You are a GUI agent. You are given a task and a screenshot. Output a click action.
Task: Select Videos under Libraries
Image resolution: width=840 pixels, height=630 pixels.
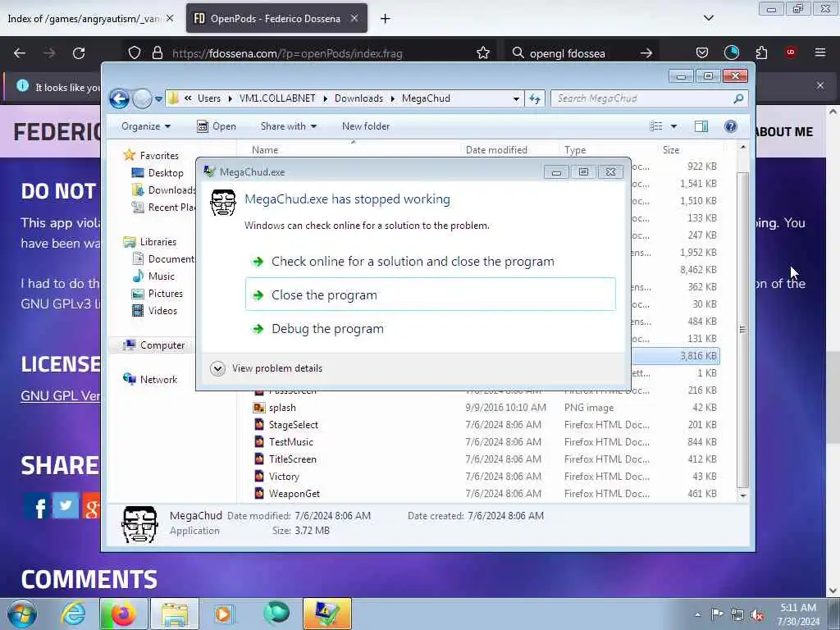coord(162,311)
